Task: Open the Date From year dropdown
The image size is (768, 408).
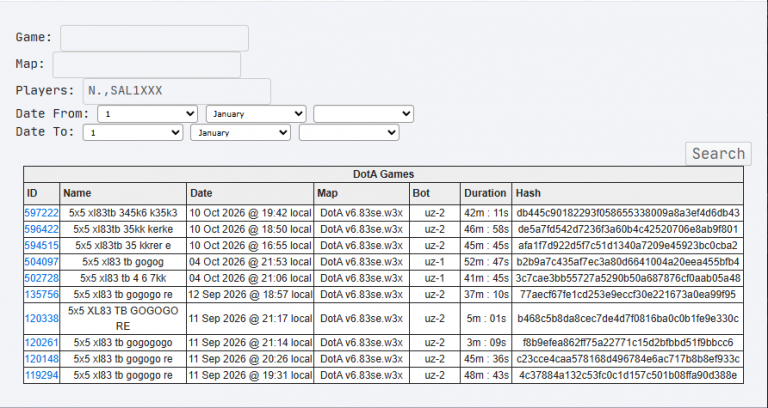Action: coord(363,114)
